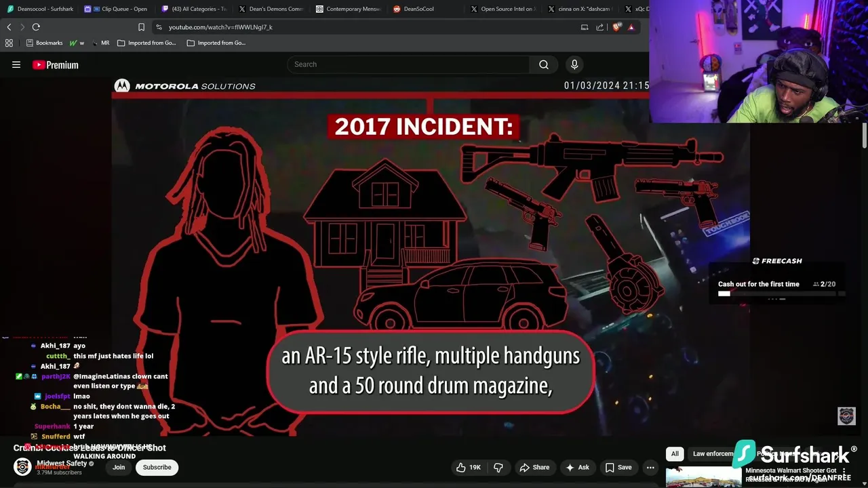Open the MR bookmark
The width and height of the screenshot is (868, 488).
(100, 43)
